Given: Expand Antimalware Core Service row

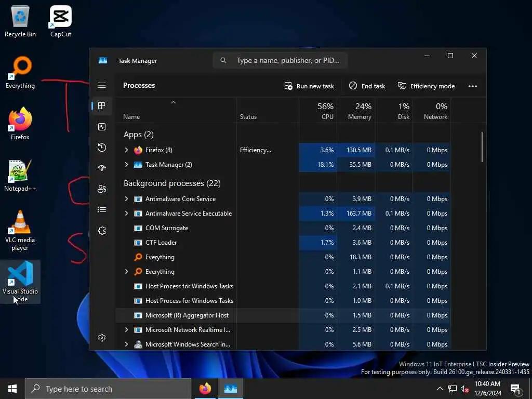Looking at the screenshot, I should [126, 199].
